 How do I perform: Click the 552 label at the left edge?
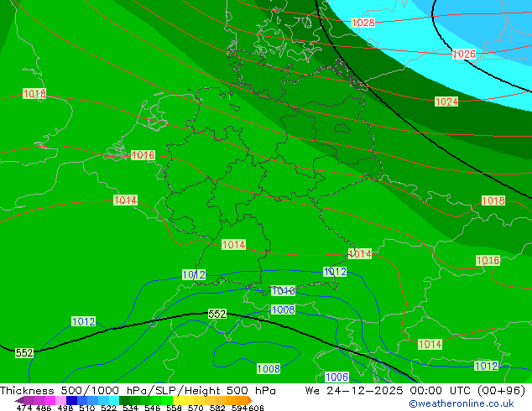click(x=24, y=352)
